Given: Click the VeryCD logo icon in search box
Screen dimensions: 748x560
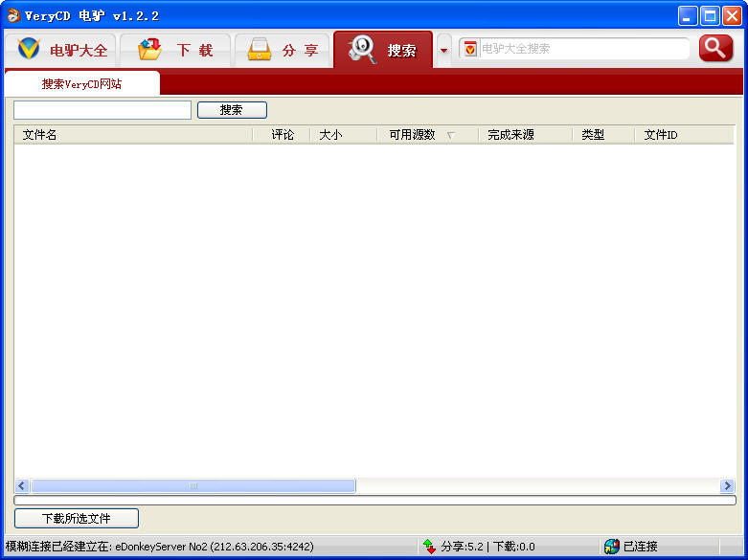Looking at the screenshot, I should tap(470, 49).
